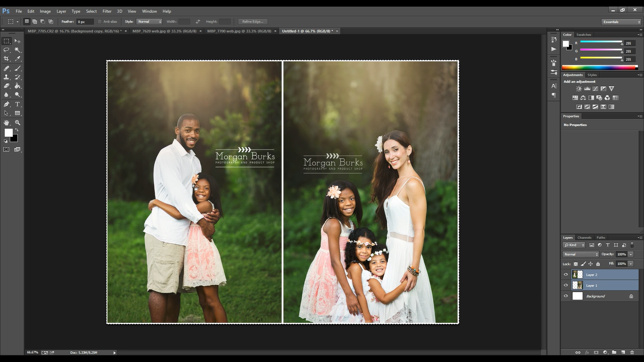Select the Eyedropper tool
Screen dimensions: 644x362
[x=17, y=58]
